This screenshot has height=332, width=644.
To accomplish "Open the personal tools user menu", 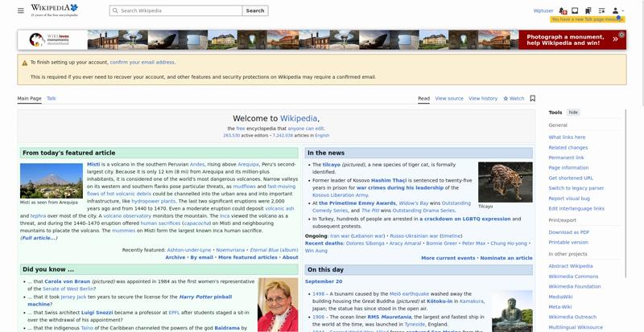I will [x=617, y=10].
